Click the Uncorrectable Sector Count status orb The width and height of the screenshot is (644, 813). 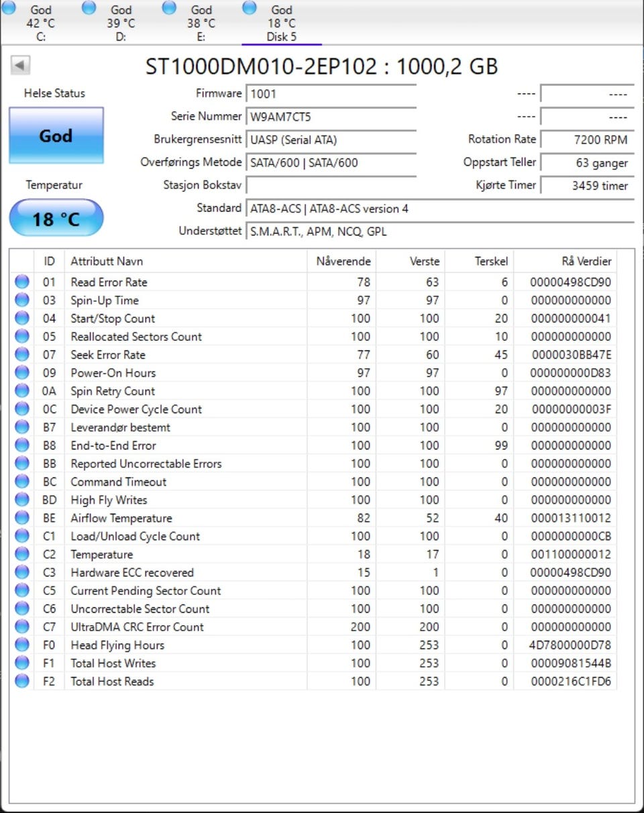point(22,608)
